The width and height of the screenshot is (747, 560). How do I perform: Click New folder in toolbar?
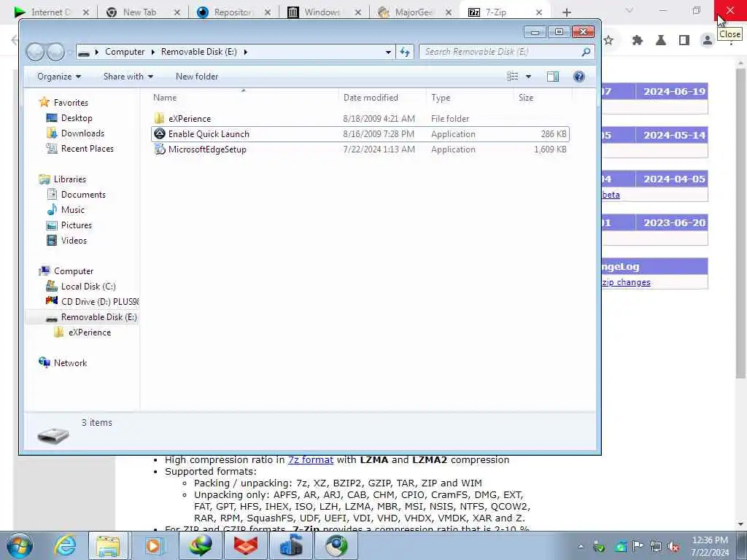(x=197, y=76)
